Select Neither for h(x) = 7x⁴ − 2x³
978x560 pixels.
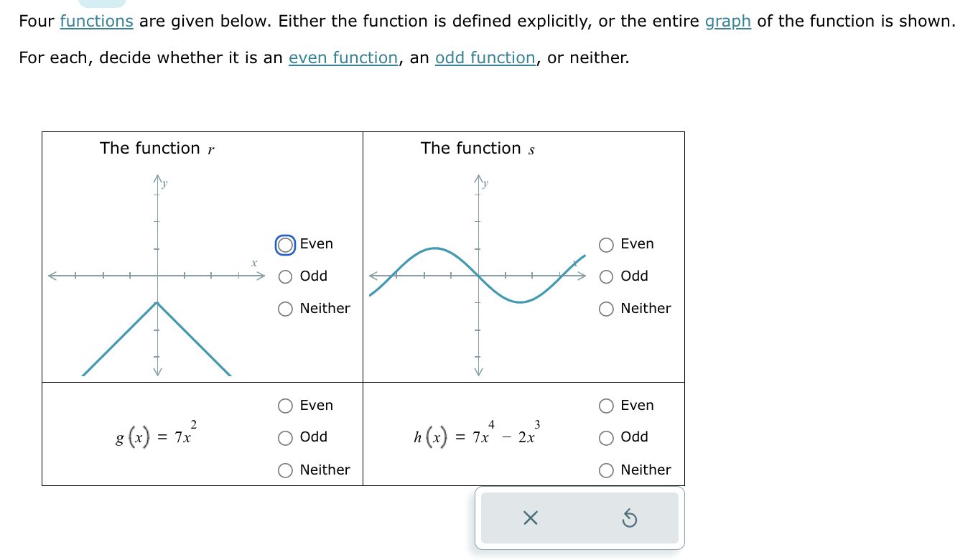(x=607, y=470)
